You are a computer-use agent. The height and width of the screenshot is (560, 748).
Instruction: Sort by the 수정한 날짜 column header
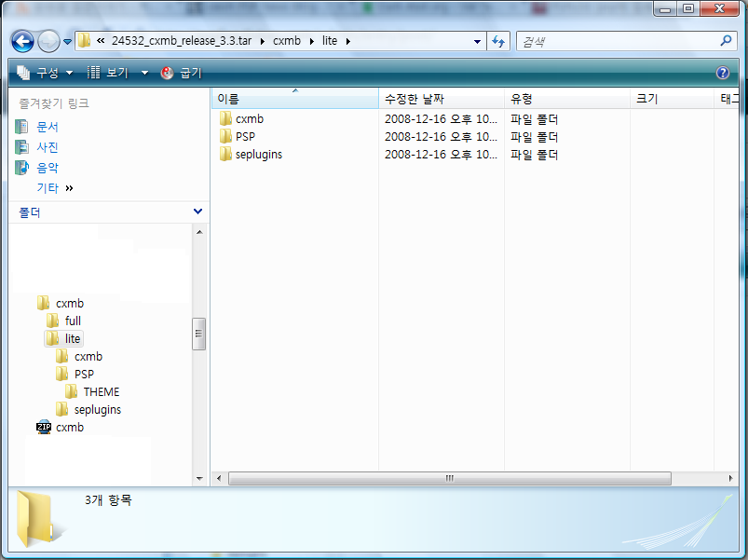click(x=442, y=99)
